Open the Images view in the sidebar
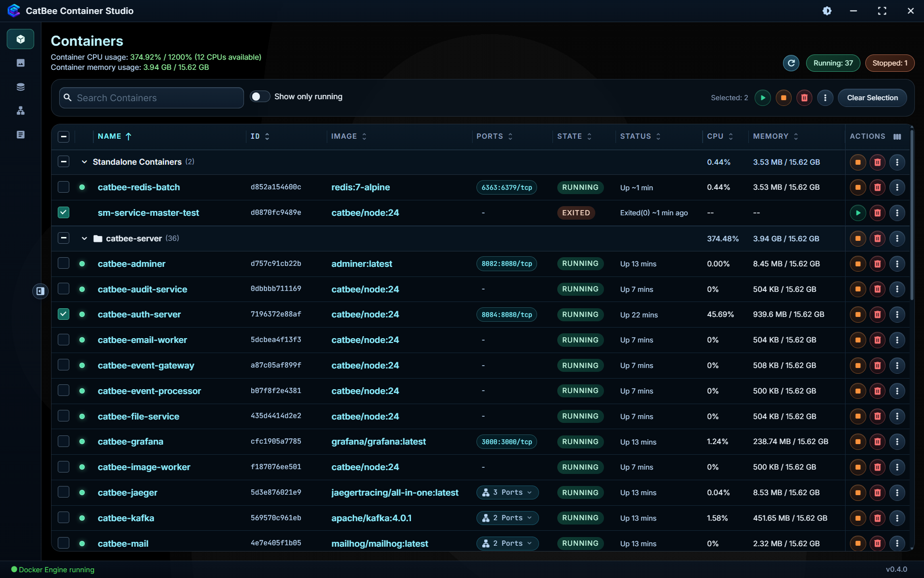This screenshot has width=924, height=578. tap(20, 63)
